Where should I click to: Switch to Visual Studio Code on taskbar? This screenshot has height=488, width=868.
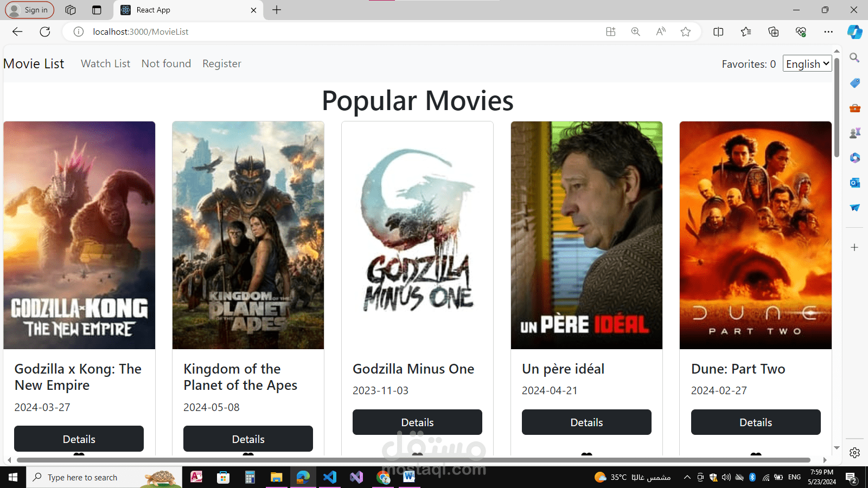click(x=329, y=477)
